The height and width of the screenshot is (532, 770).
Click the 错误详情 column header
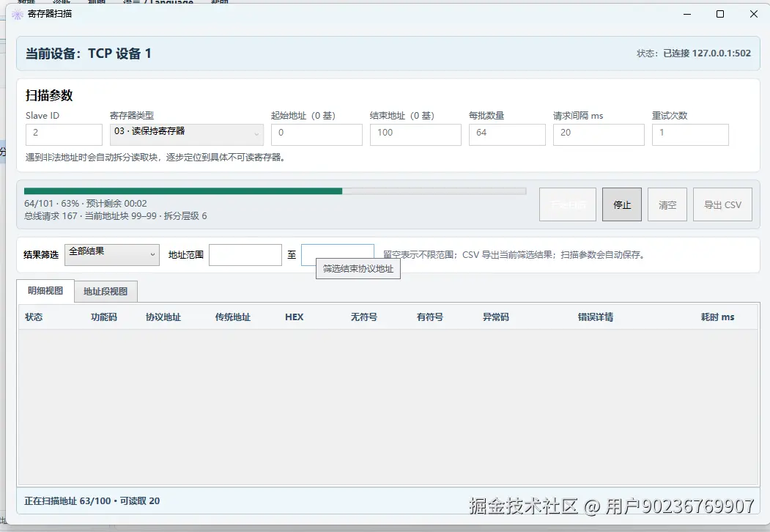(595, 317)
